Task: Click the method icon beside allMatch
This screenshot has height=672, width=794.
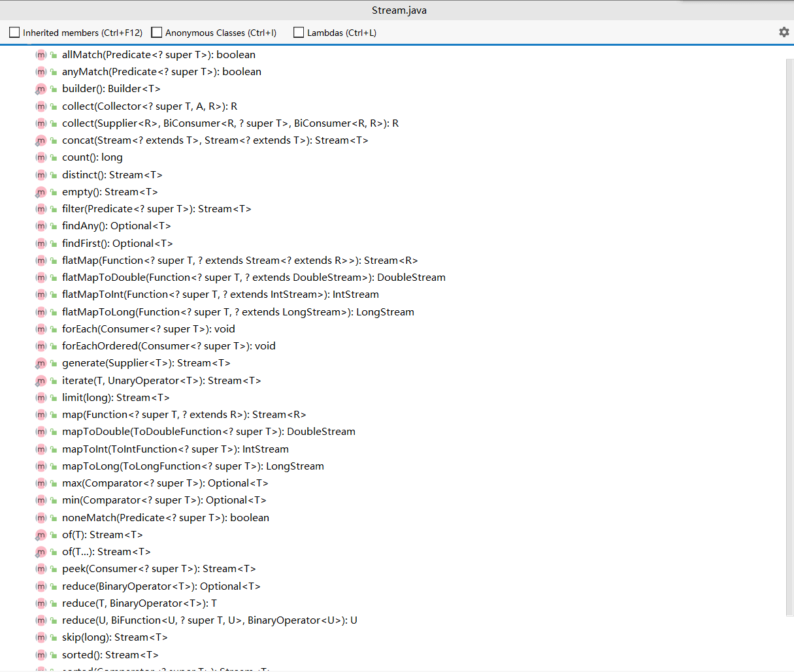Action: (40, 55)
